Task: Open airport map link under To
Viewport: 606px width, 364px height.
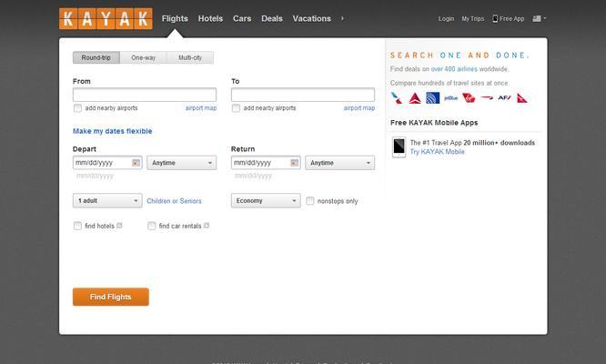Action: point(359,108)
